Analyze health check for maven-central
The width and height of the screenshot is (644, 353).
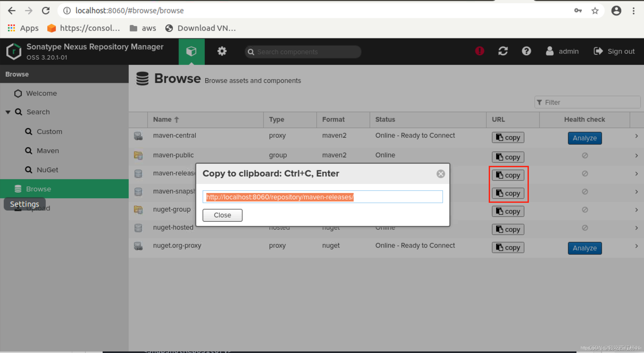click(x=584, y=138)
